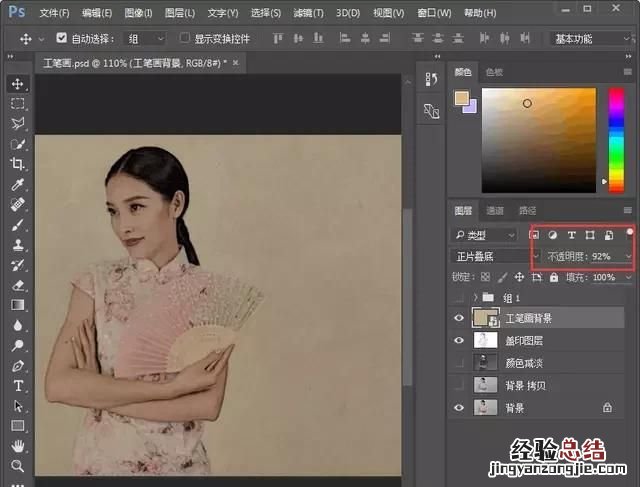The image size is (640, 487).
Task: Show the 颜色减淡 layer
Action: coord(459,363)
